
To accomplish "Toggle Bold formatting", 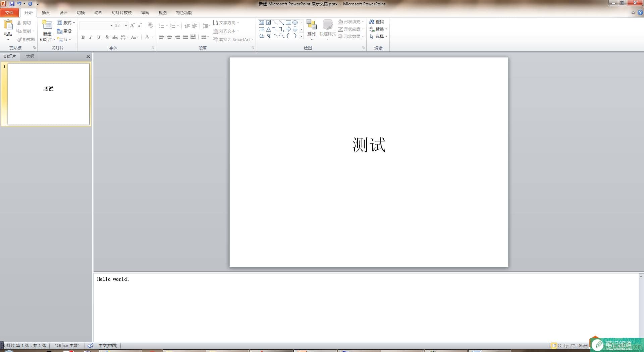I will pyautogui.click(x=83, y=37).
